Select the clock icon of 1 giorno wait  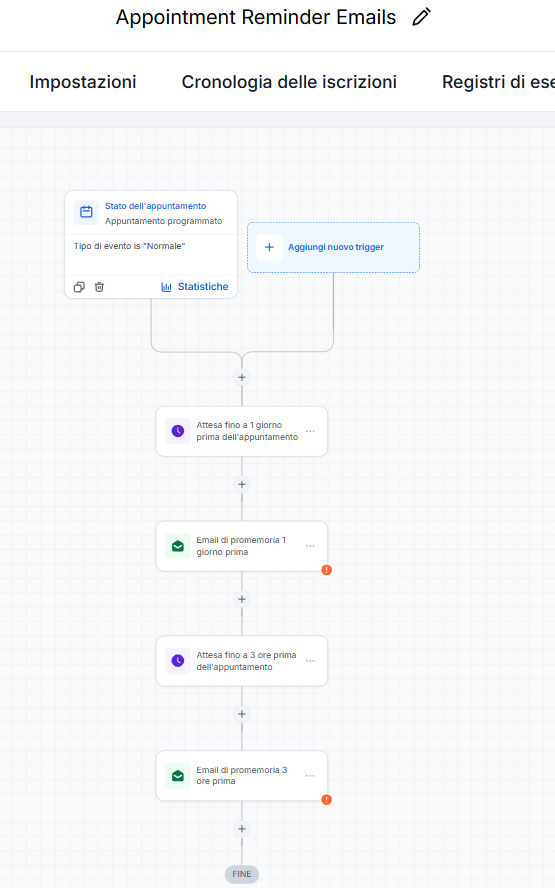coord(178,431)
